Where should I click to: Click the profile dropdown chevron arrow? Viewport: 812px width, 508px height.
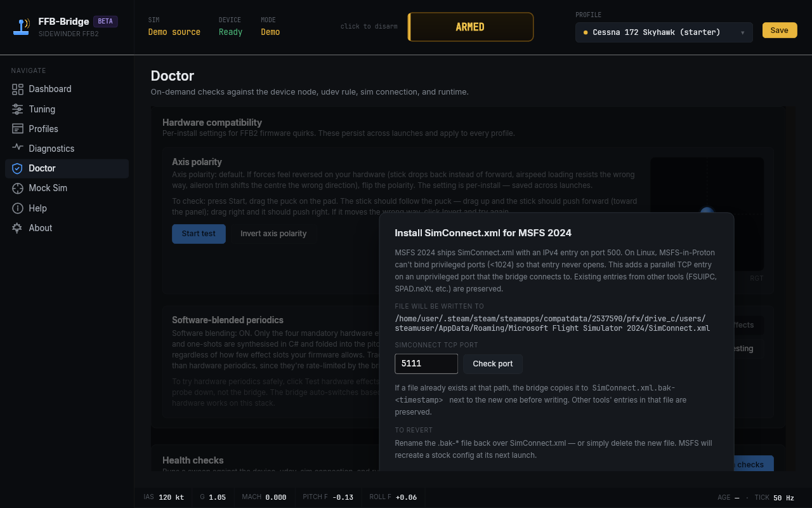pyautogui.click(x=742, y=32)
